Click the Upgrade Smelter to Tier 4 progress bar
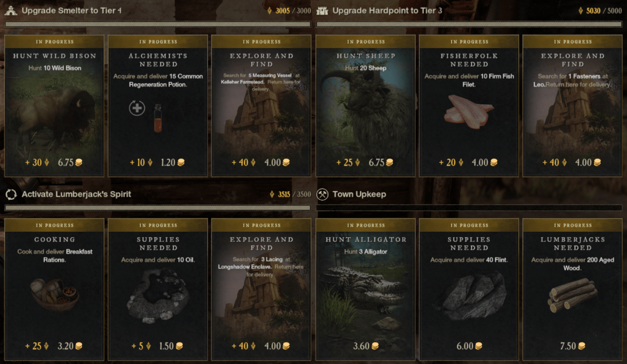The image size is (627, 364). tap(158, 24)
